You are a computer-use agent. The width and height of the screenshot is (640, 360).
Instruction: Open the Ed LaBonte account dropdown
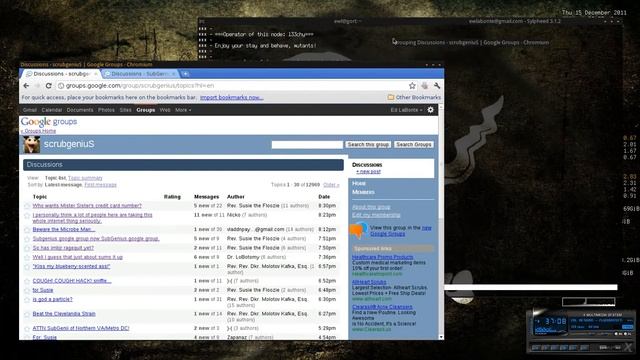click(406, 110)
